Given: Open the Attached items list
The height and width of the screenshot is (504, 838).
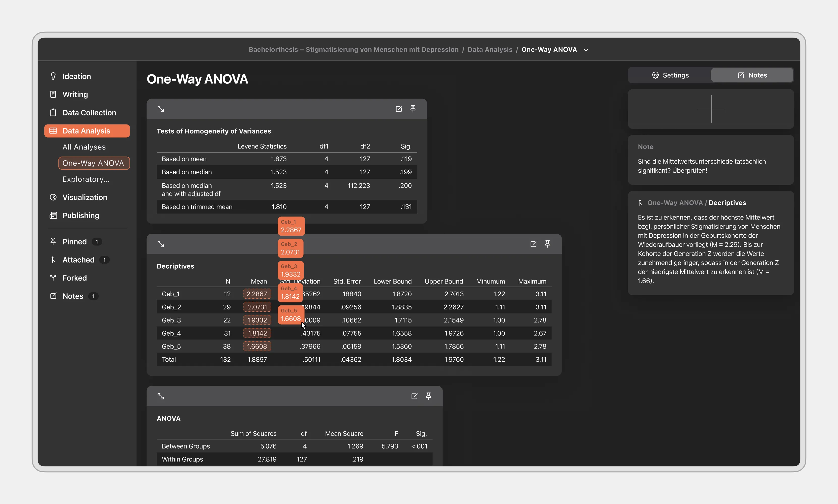Looking at the screenshot, I should tap(78, 260).
